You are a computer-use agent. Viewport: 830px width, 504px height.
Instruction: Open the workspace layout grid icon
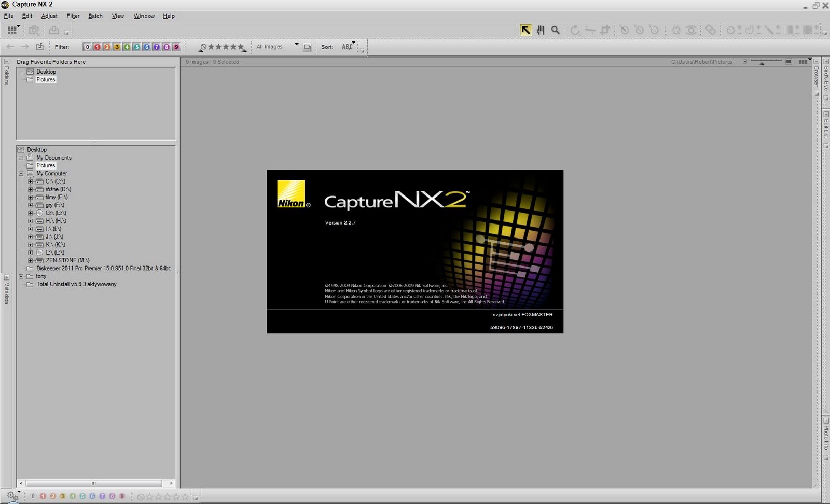point(12,30)
